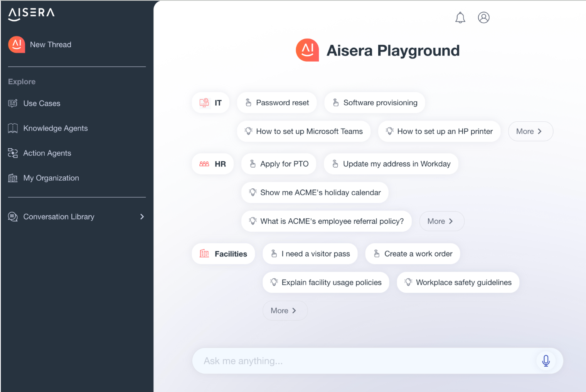The image size is (586, 392).
Task: Click the hand icon on Update my address
Action: pos(335,164)
